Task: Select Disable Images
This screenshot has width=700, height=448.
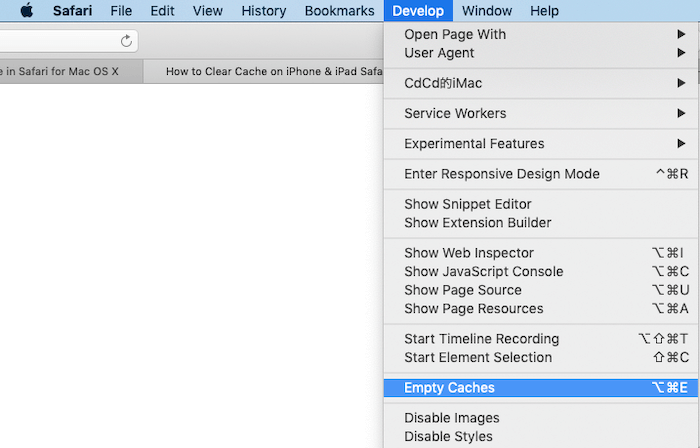Action: point(541,418)
